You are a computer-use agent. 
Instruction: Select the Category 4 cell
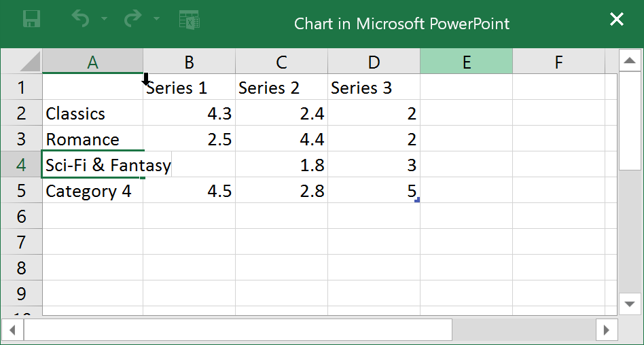(93, 190)
